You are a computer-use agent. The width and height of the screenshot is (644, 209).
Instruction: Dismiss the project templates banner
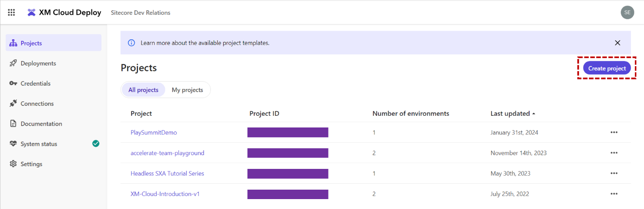click(x=617, y=43)
